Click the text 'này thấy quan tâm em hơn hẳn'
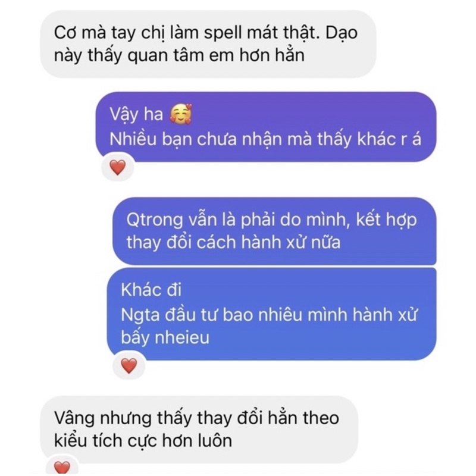The width and height of the screenshot is (476, 476). (x=179, y=55)
